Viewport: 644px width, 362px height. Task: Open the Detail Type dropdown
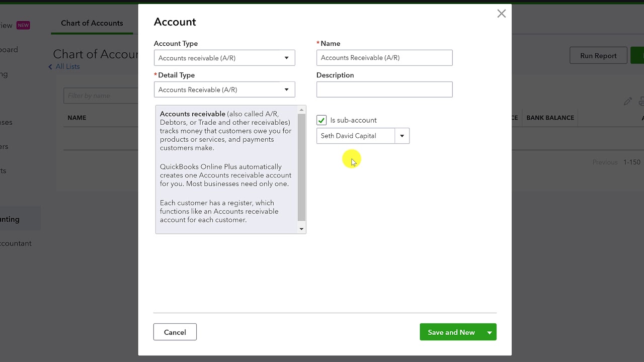224,89
